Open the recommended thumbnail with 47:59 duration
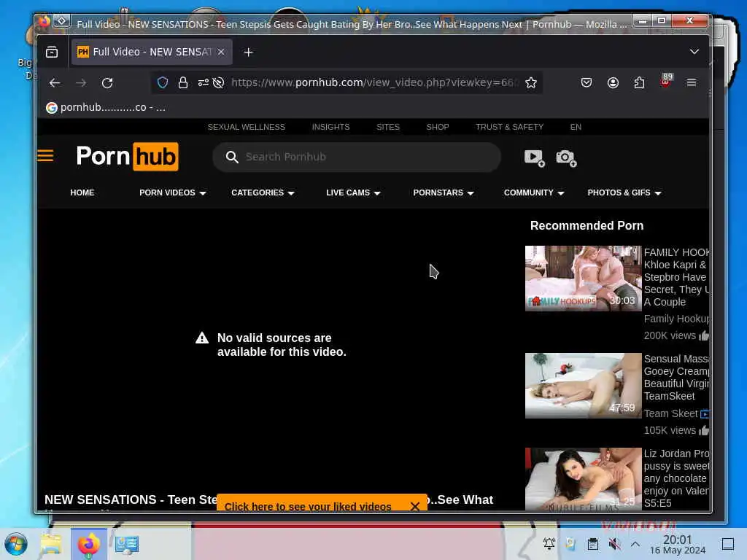Screen dimensions: 747x560 pyautogui.click(x=583, y=386)
